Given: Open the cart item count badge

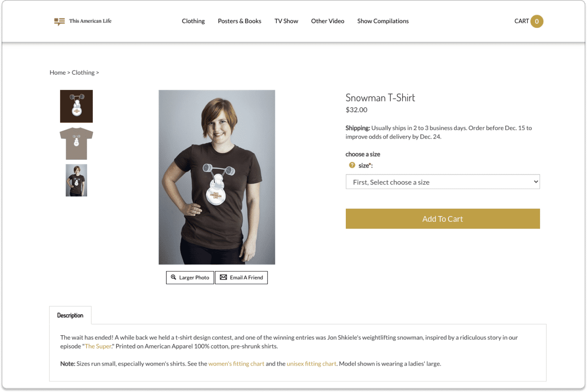Looking at the screenshot, I should coord(537,21).
